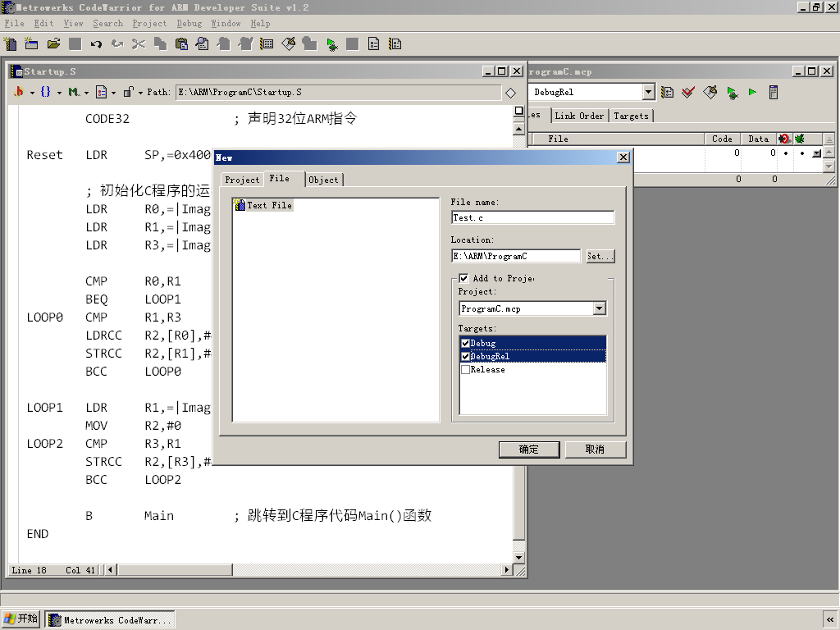
Task: Click the striped Target Settings icon at toolbar end
Action: point(395,44)
